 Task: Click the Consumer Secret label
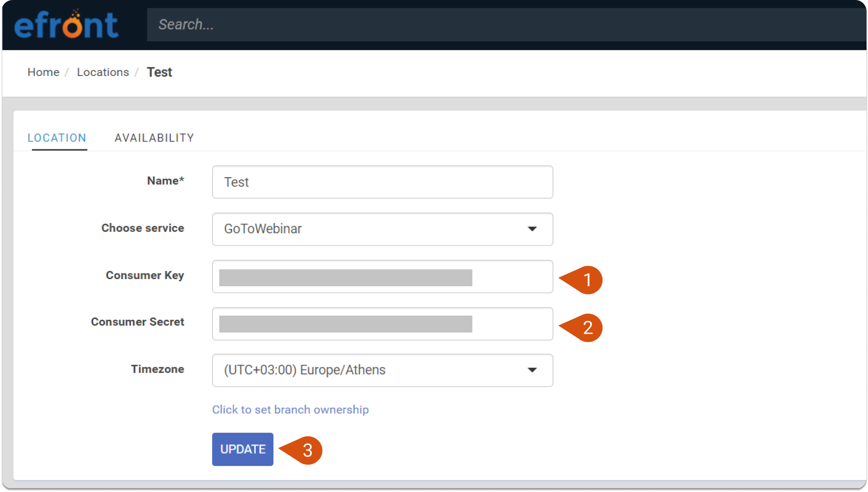(x=138, y=322)
